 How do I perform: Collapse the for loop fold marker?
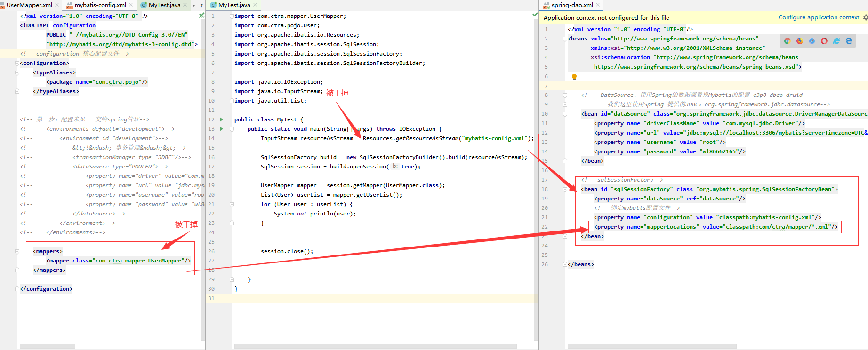232,204
